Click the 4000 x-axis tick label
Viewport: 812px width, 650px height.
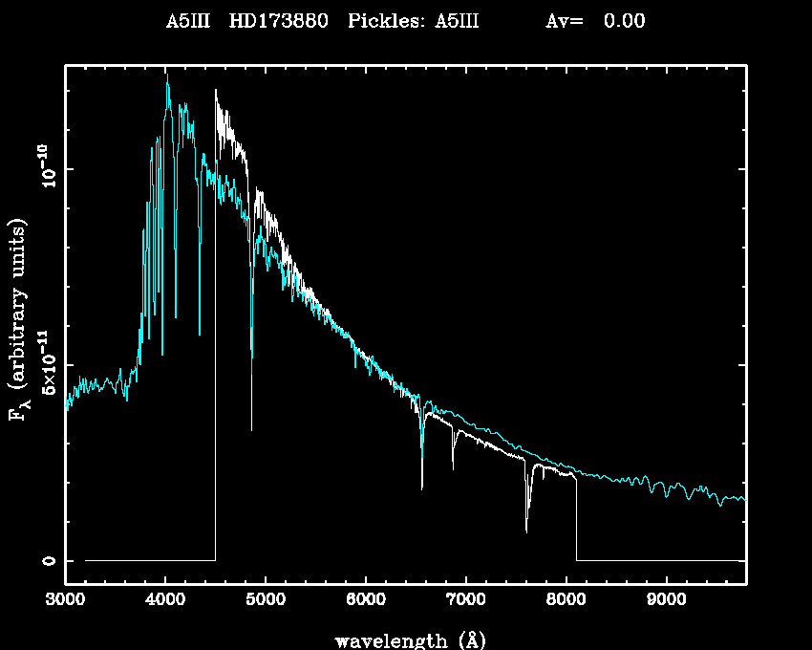click(165, 600)
